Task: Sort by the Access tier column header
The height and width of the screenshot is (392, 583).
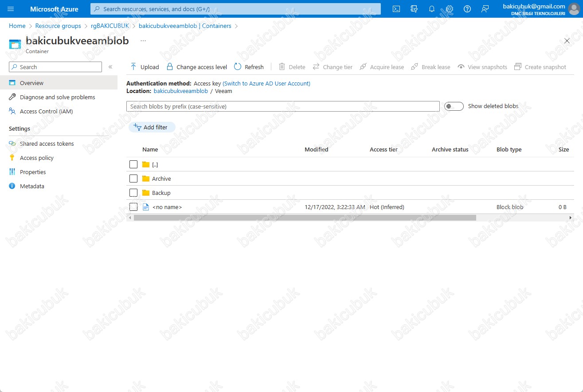Action: pyautogui.click(x=383, y=149)
